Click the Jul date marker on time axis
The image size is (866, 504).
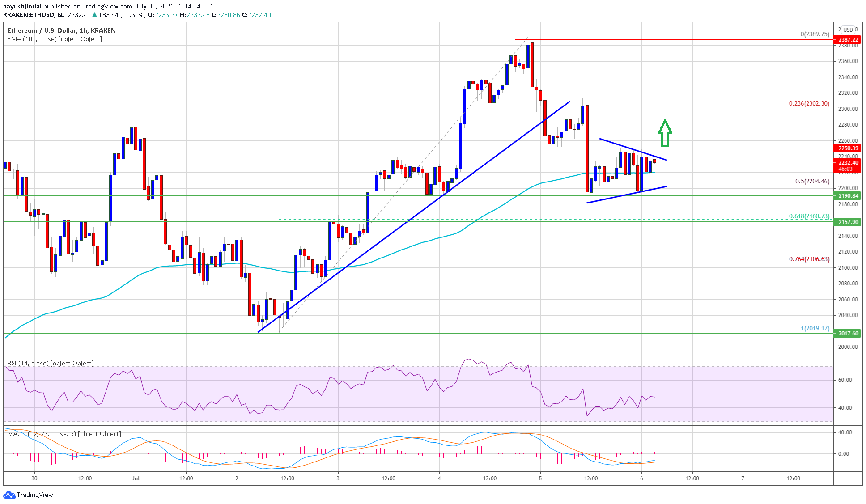pos(136,478)
